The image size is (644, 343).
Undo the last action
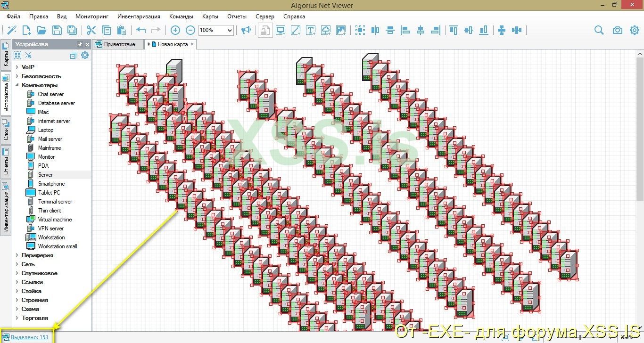click(x=141, y=30)
